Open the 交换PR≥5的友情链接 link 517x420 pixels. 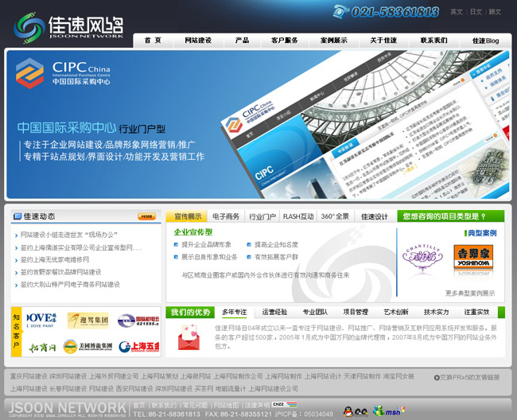(x=470, y=378)
